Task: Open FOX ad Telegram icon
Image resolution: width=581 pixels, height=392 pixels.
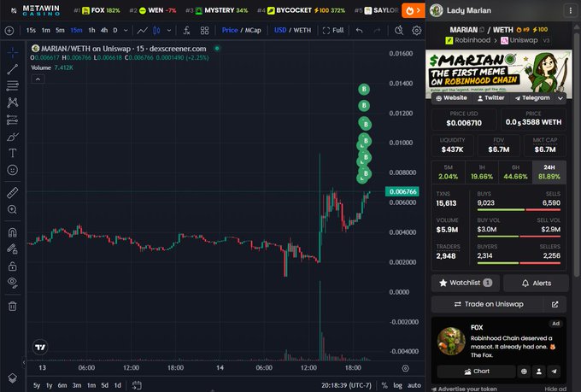Action: point(554,372)
